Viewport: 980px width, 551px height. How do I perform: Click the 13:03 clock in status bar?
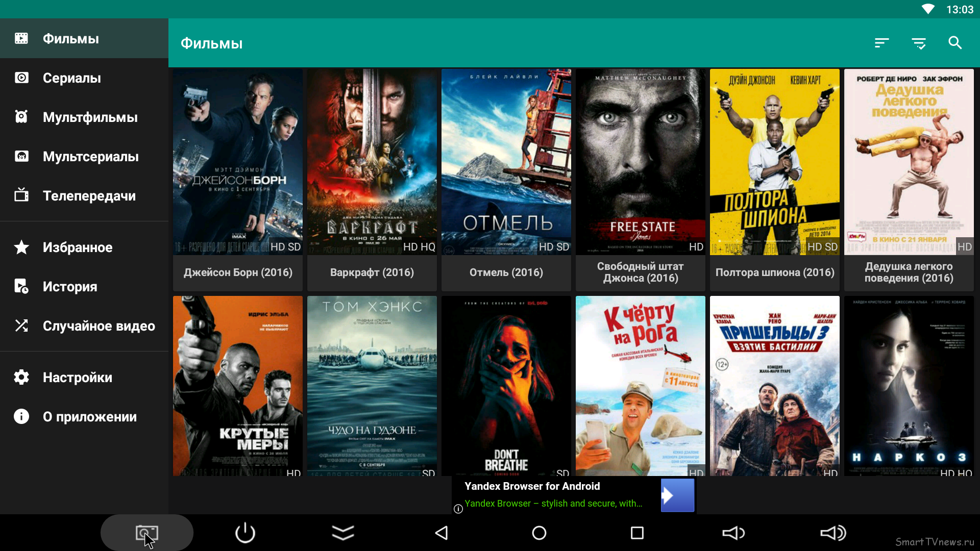point(960,9)
